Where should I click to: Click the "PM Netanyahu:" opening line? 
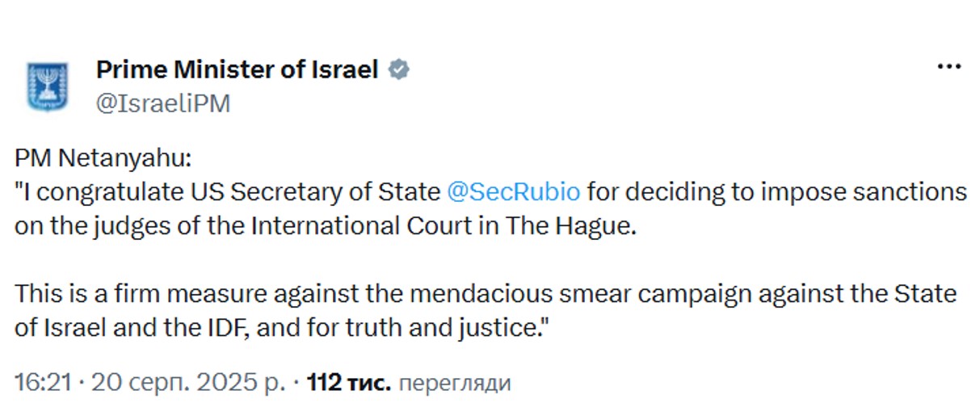(x=103, y=159)
